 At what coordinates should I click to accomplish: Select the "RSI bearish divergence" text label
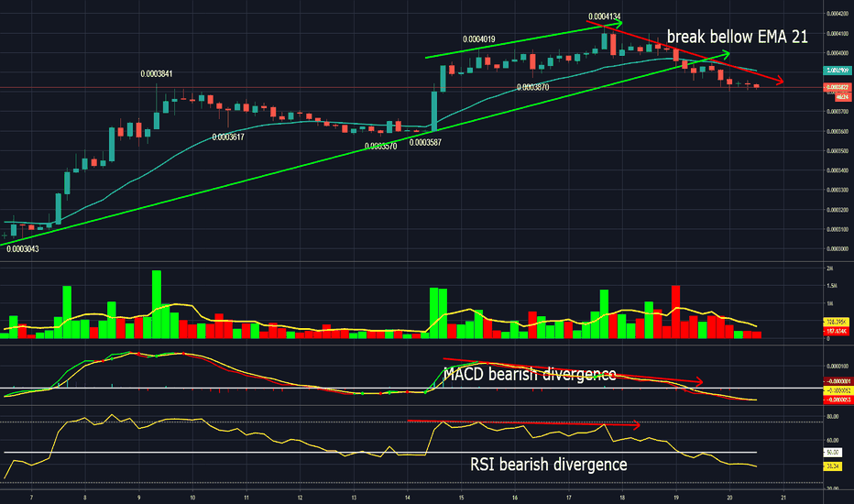(x=549, y=465)
